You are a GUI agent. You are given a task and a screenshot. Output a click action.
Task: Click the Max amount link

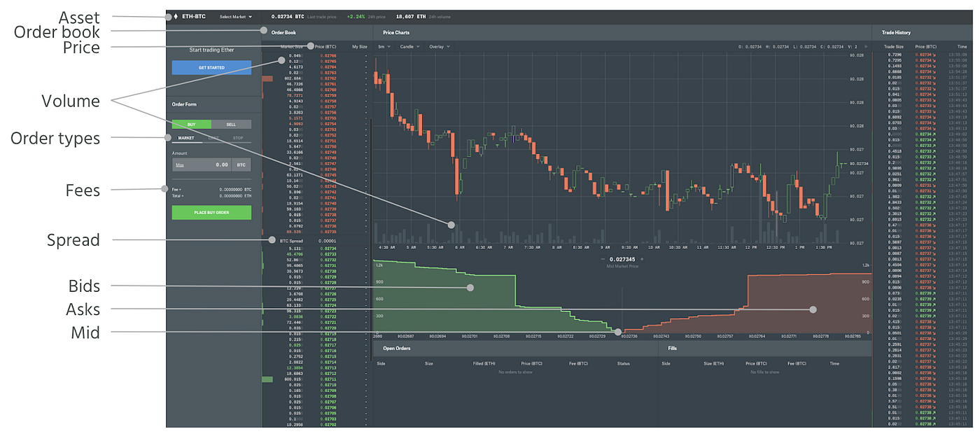(x=181, y=164)
